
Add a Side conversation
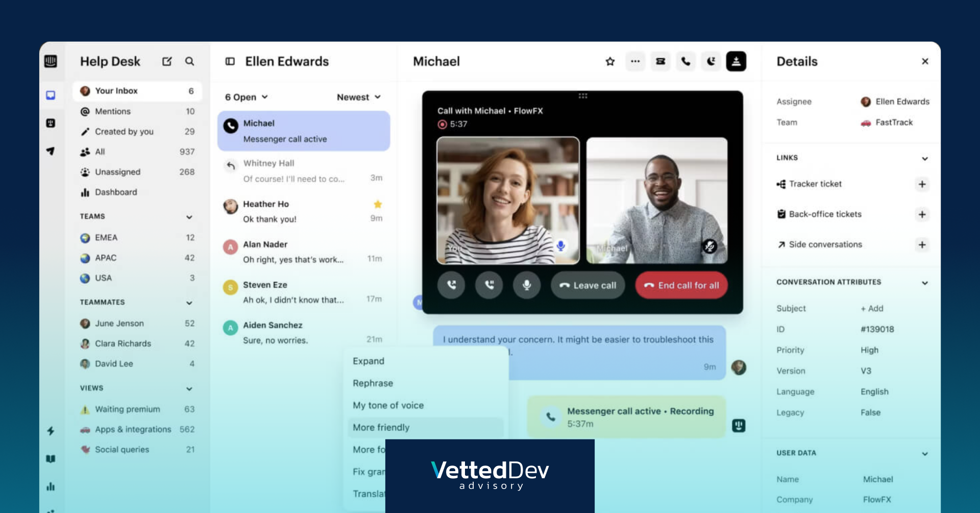[x=922, y=245]
